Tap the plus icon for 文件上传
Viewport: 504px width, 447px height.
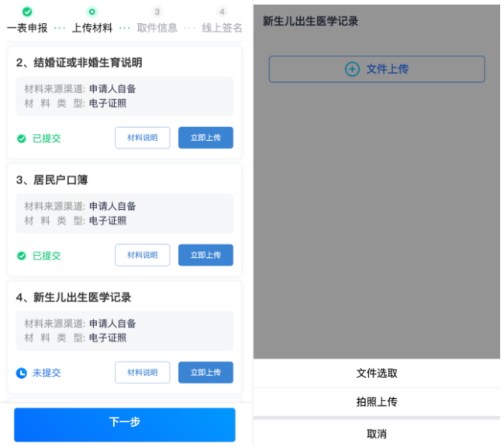coord(352,69)
